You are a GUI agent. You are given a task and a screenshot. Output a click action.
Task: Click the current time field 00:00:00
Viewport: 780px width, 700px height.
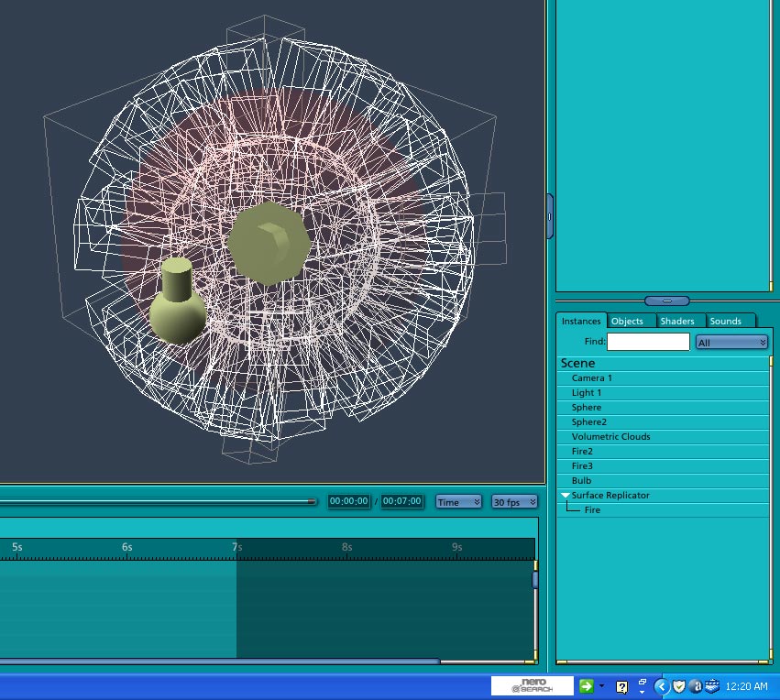pyautogui.click(x=348, y=501)
